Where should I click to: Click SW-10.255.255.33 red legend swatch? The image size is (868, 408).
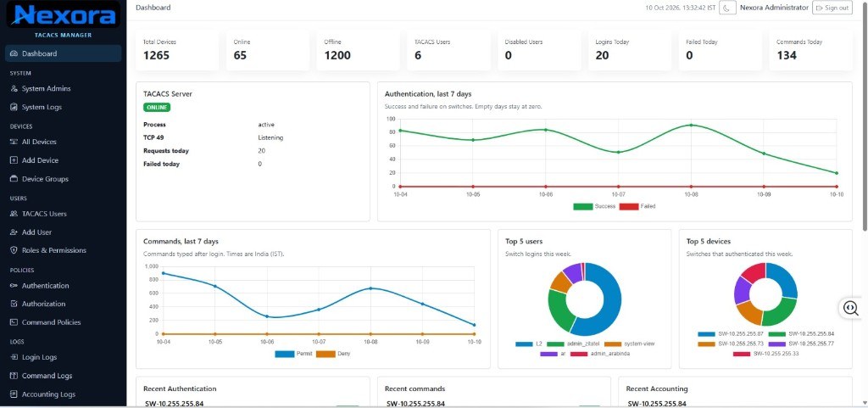pyautogui.click(x=742, y=354)
